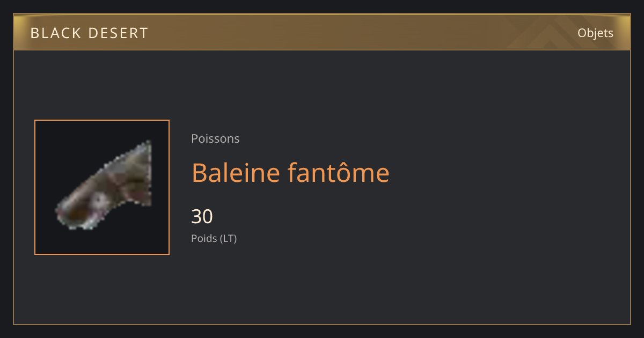Click the word DESERT in the header

(115, 33)
